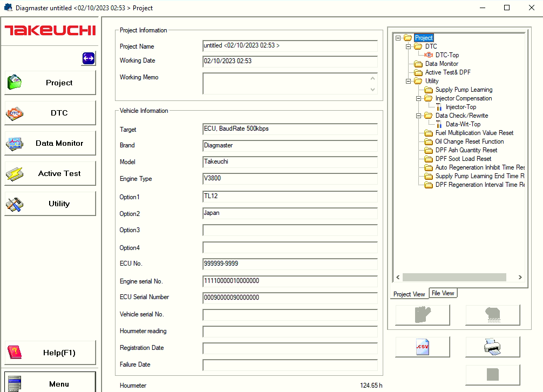Click the tree scroll right arrow
The image size is (543, 392).
tap(520, 277)
